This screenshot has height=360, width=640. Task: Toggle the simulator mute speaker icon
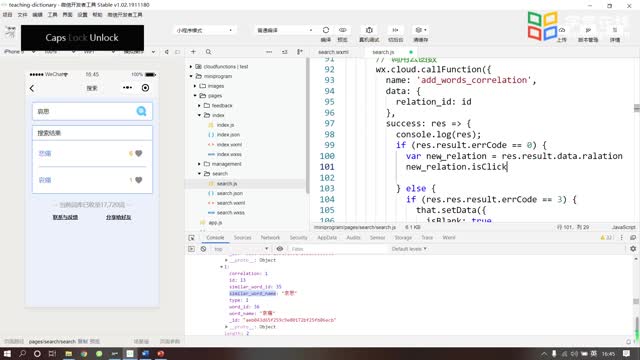[x=167, y=52]
